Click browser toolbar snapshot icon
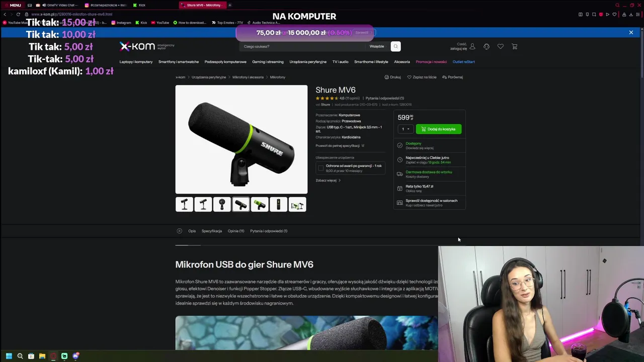Image resolution: width=644 pixels, height=362 pixels. coord(594,14)
